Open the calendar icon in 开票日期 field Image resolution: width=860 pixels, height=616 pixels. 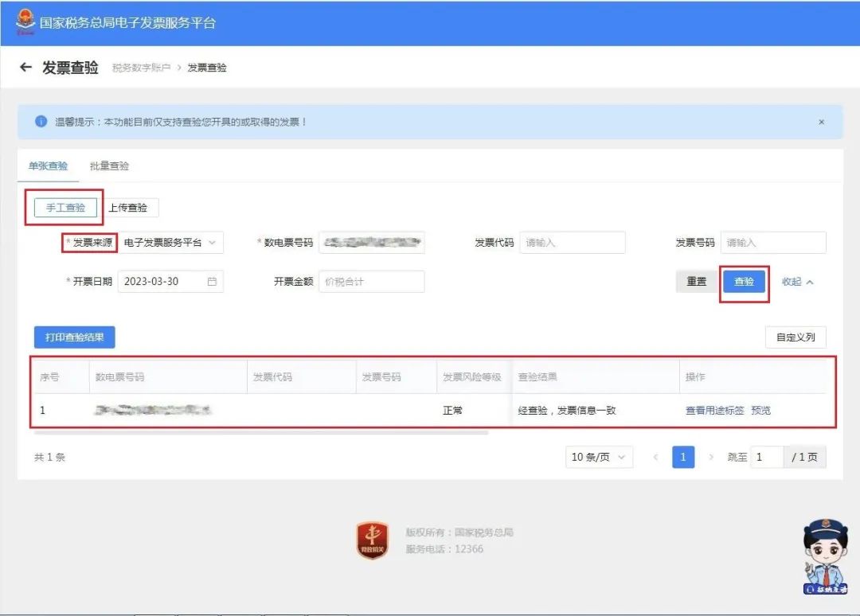click(x=212, y=281)
